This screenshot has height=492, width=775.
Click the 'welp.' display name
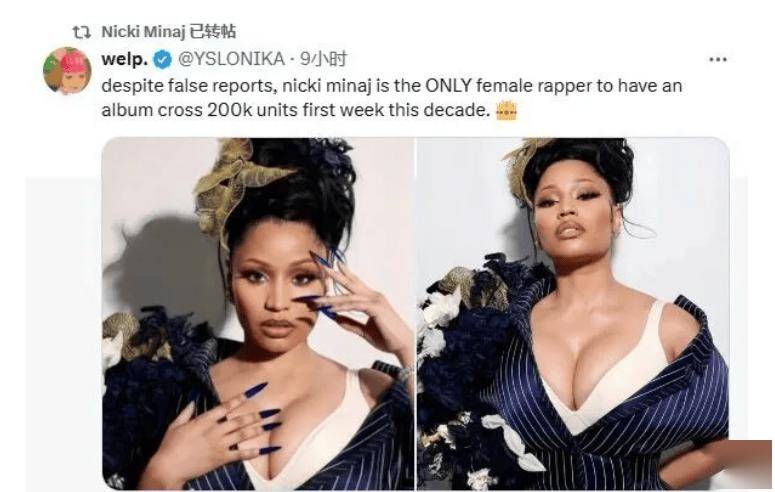pyautogui.click(x=125, y=59)
